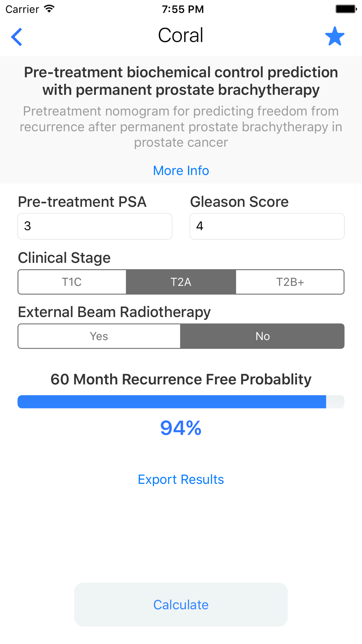Select the T1C clinical stage

[x=72, y=282]
